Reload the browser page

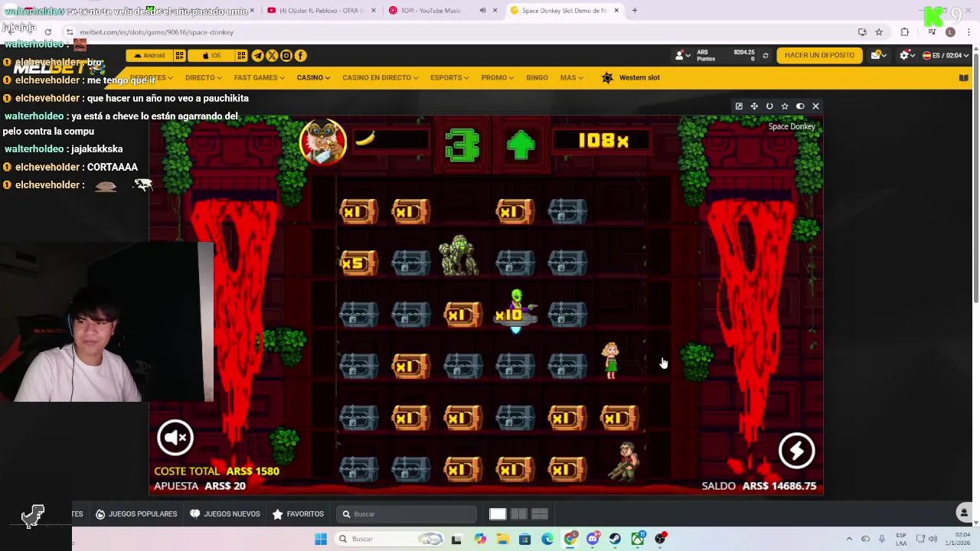[47, 32]
